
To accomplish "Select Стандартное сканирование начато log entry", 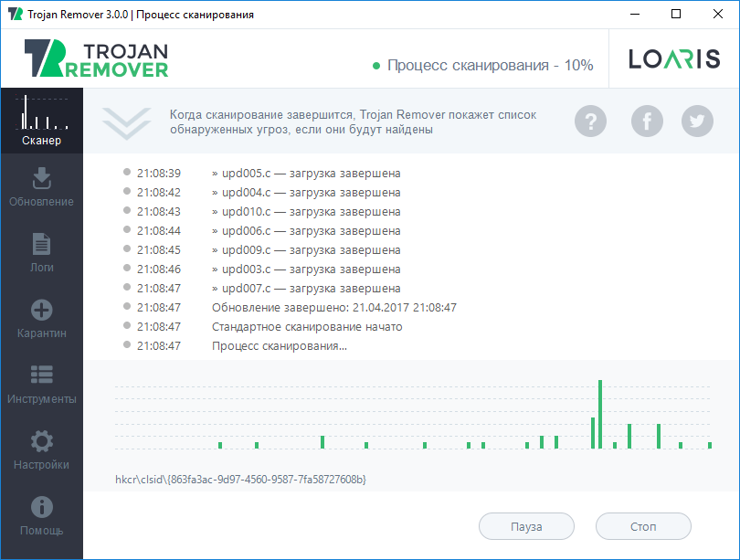I will (x=262, y=326).
